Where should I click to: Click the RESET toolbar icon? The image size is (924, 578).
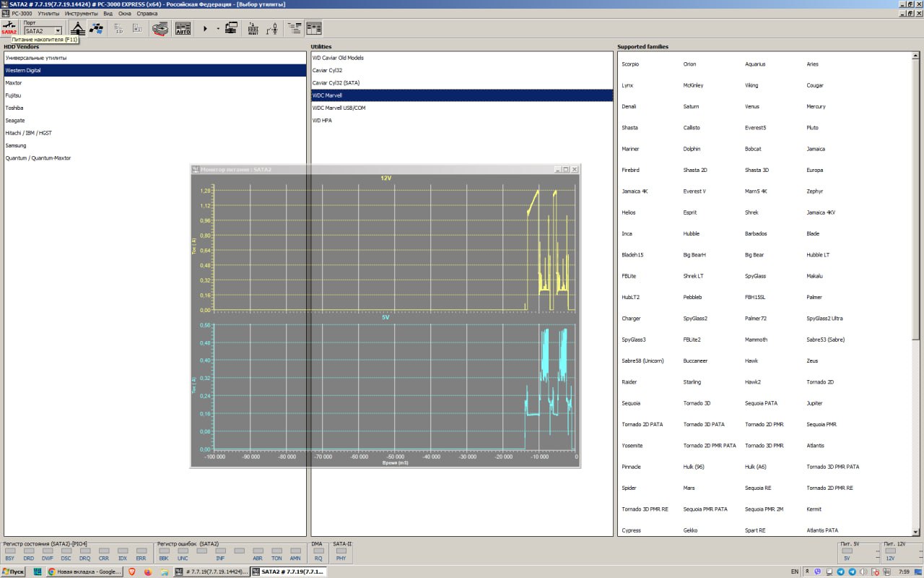click(253, 29)
